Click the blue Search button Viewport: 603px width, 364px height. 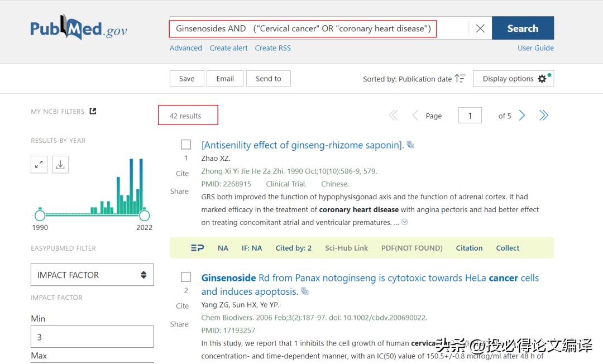[x=523, y=28]
